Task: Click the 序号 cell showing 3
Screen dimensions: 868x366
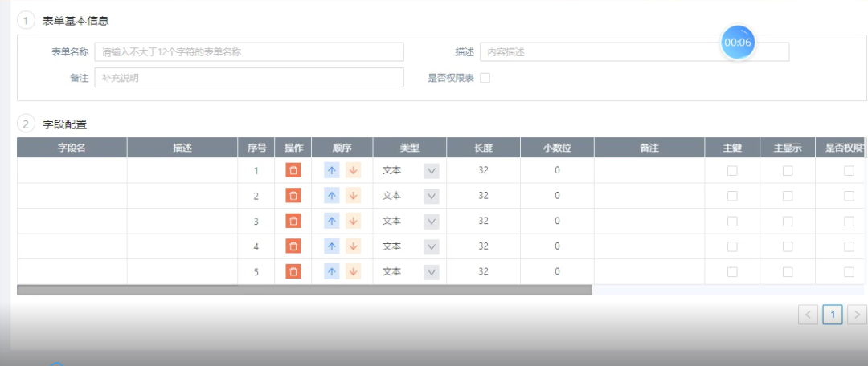Action: [x=256, y=222]
